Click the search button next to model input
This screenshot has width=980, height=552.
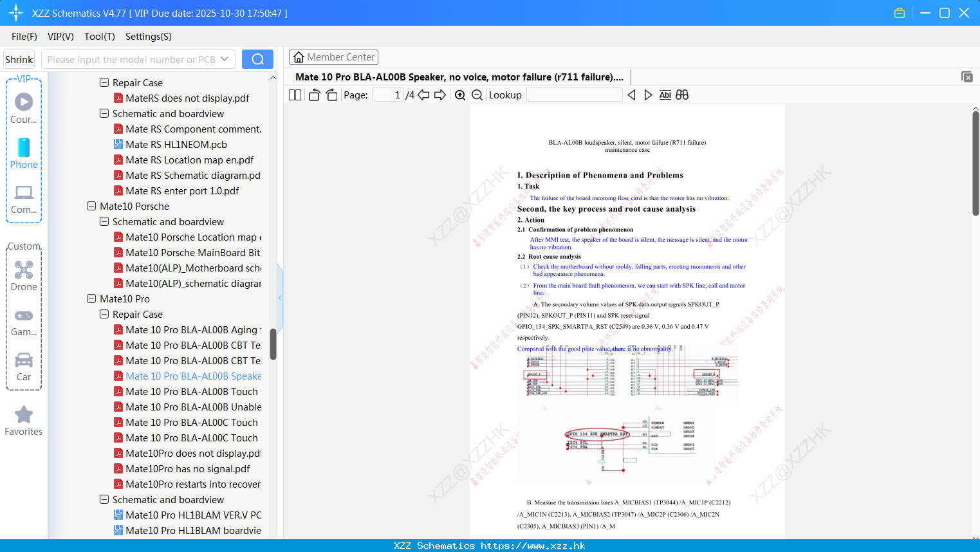(x=257, y=59)
